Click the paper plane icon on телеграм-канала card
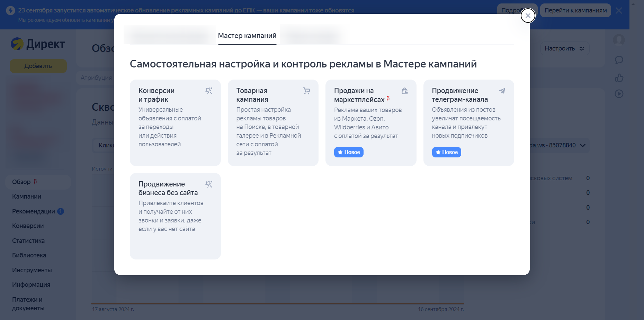The image size is (644, 320). tap(502, 91)
